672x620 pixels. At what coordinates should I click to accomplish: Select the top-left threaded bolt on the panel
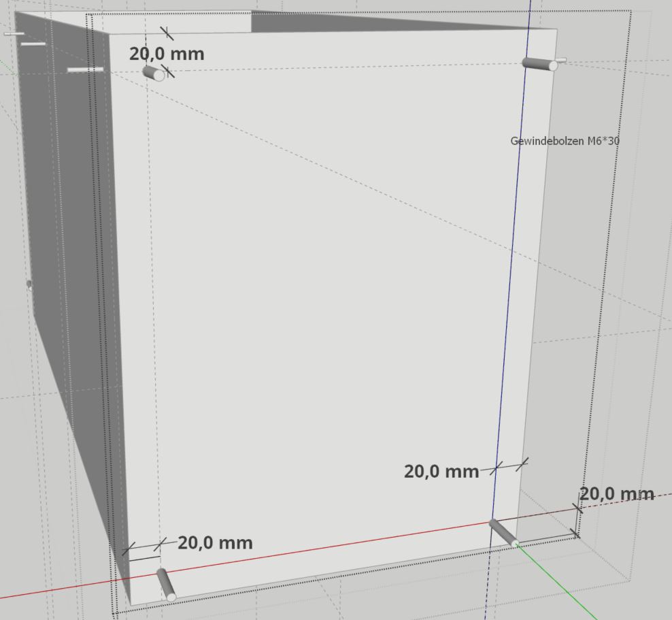point(154,73)
